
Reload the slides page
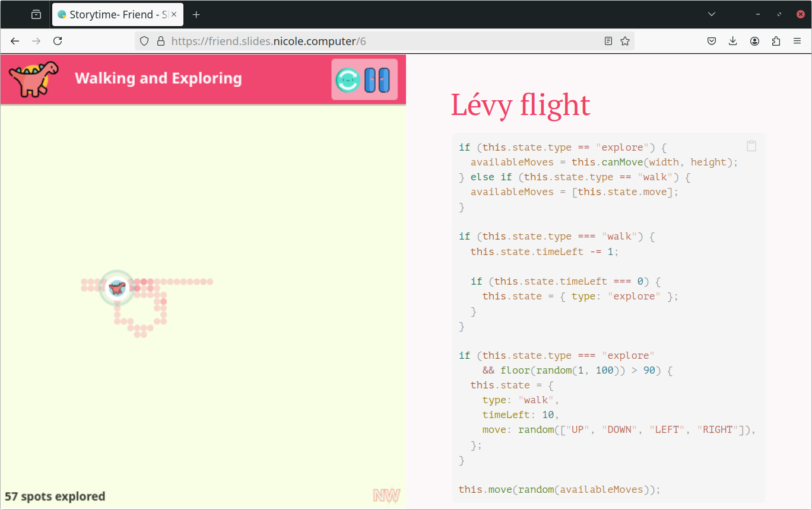coord(58,41)
